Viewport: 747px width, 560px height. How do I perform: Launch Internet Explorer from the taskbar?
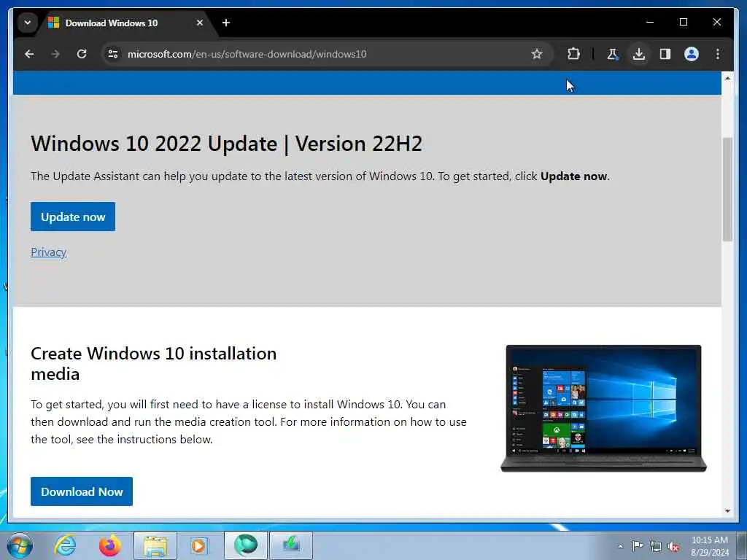pyautogui.click(x=65, y=545)
